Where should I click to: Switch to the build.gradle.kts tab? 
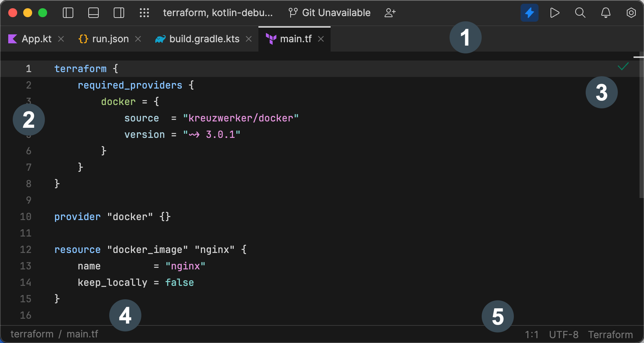click(x=204, y=38)
